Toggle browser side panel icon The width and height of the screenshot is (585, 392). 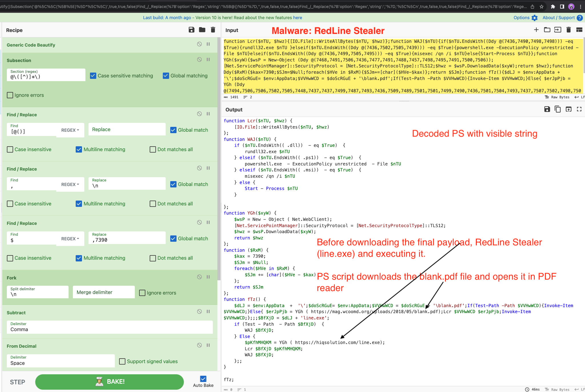tap(562, 7)
